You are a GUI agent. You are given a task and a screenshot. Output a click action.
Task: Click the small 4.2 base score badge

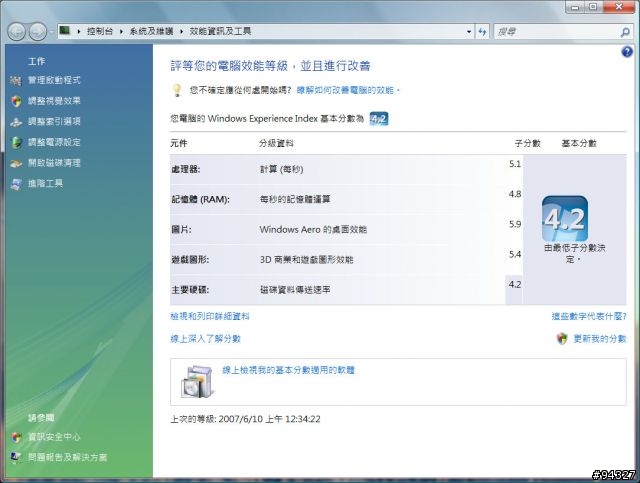(x=378, y=119)
